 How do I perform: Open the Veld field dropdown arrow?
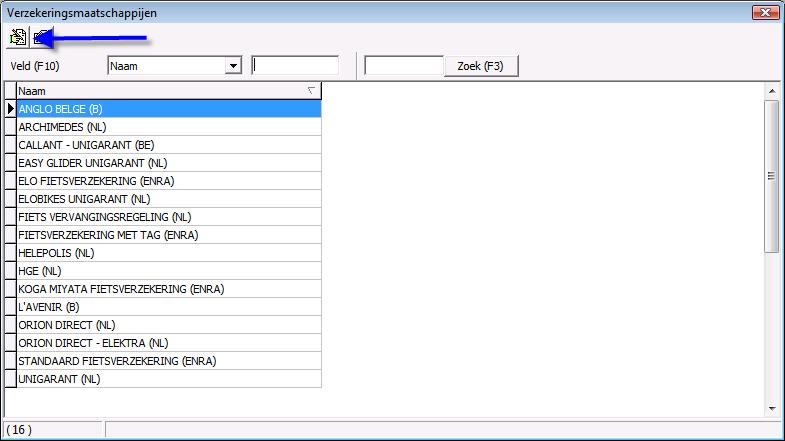click(233, 66)
